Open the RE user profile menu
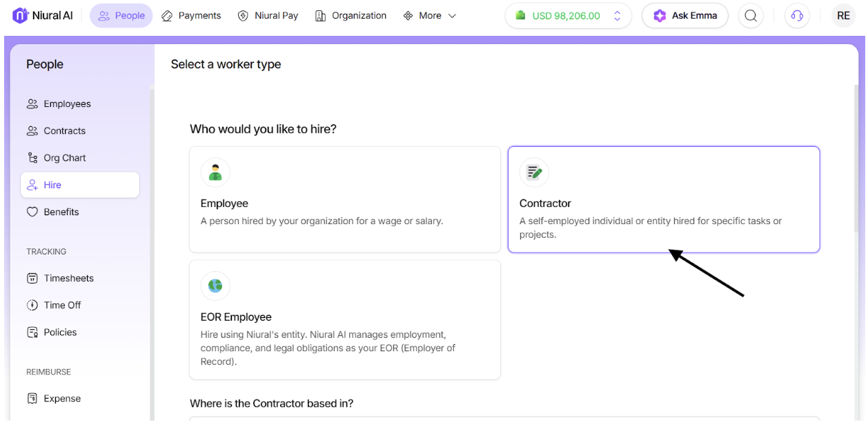 coord(843,15)
